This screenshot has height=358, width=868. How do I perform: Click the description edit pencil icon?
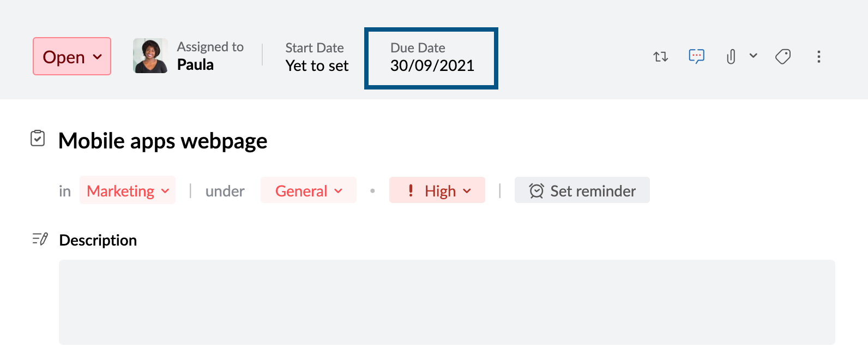coord(40,239)
